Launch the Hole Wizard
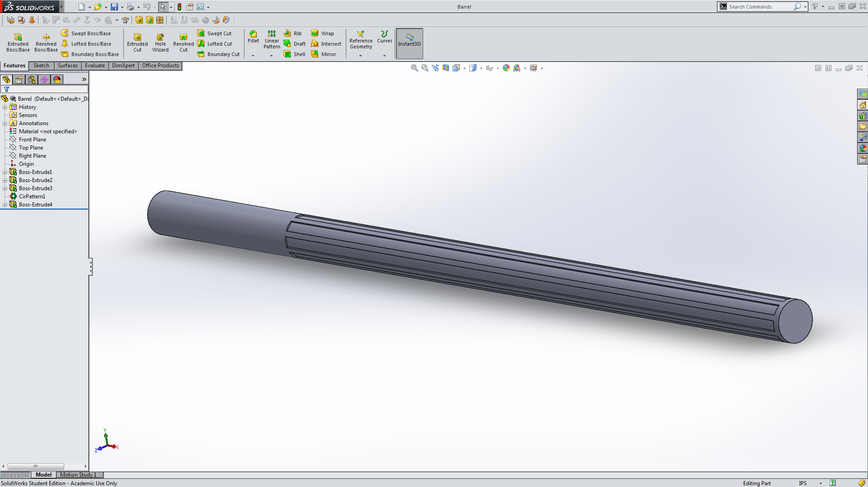Viewport: 868px width, 487px height. (x=160, y=43)
